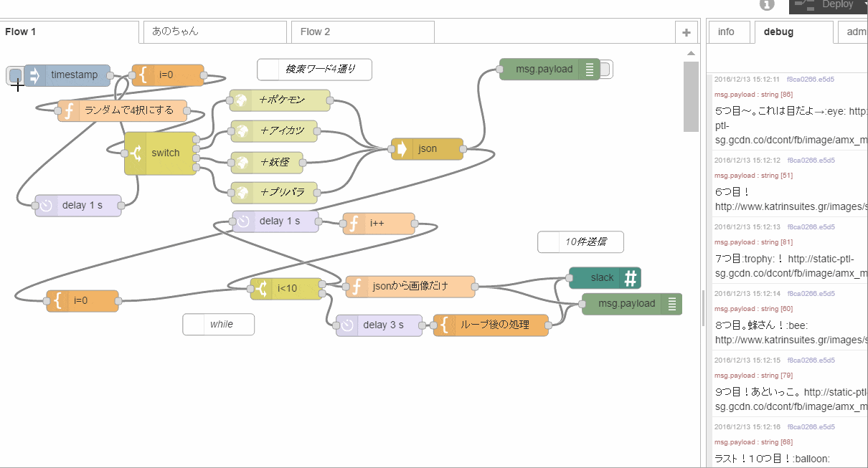The image size is (868, 468).
Task: Open the debug sidebar tab
Action: coord(793,32)
